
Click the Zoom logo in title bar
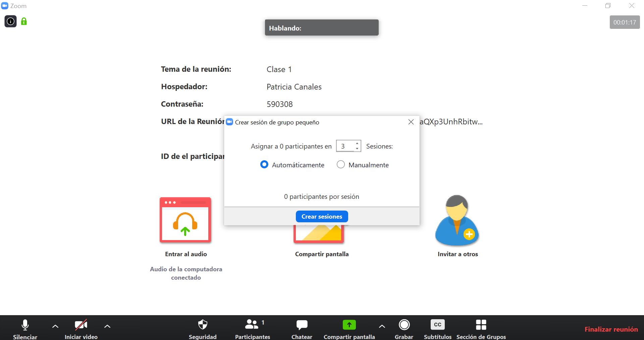point(5,6)
